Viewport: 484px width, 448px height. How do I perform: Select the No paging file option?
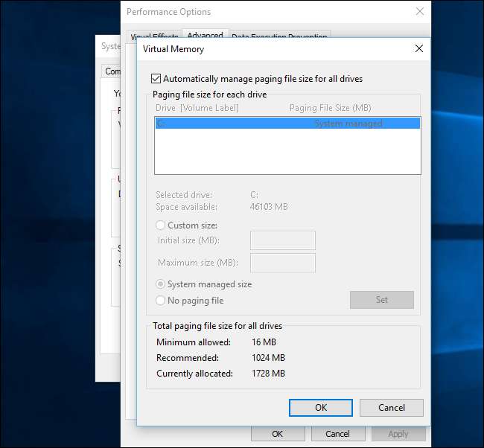(161, 301)
